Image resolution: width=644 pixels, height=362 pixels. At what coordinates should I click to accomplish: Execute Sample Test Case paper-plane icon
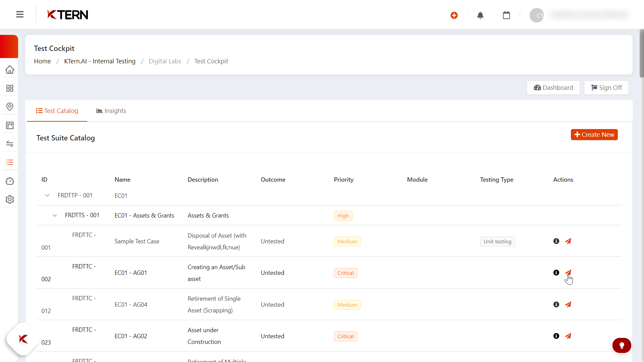click(x=568, y=241)
